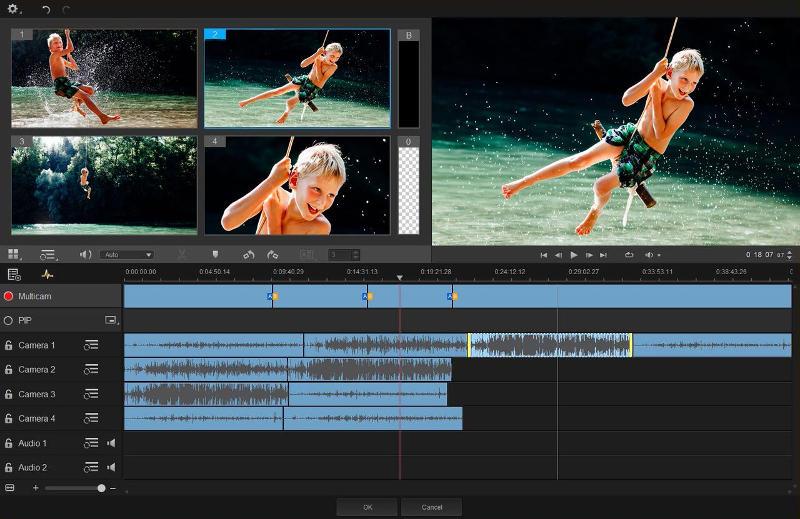The image size is (800, 519).
Task: Click the set marker icon
Action: point(215,254)
